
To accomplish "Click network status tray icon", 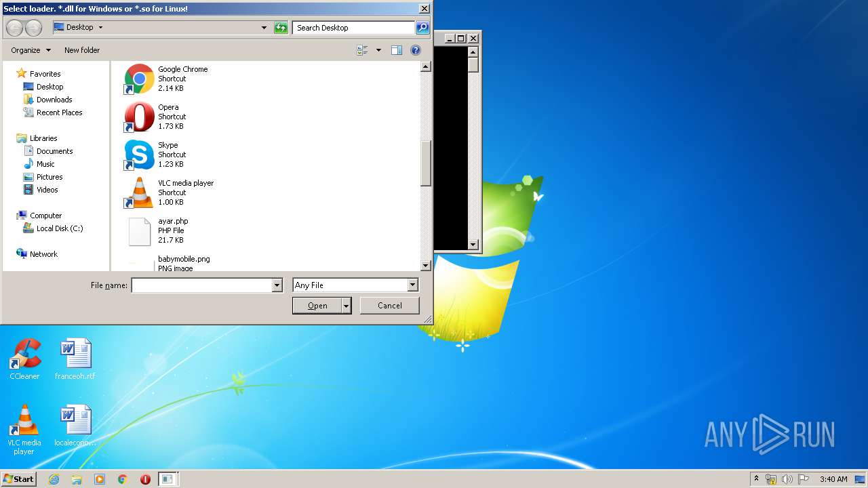I will tap(771, 479).
